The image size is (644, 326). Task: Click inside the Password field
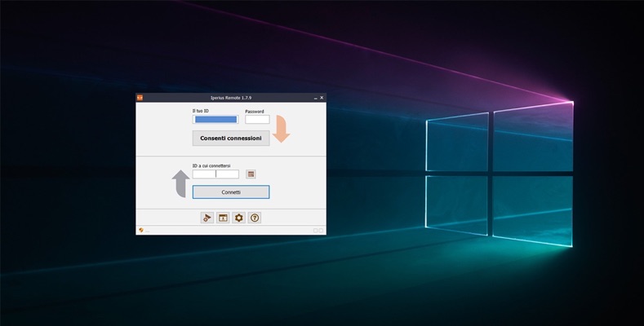[257, 119]
